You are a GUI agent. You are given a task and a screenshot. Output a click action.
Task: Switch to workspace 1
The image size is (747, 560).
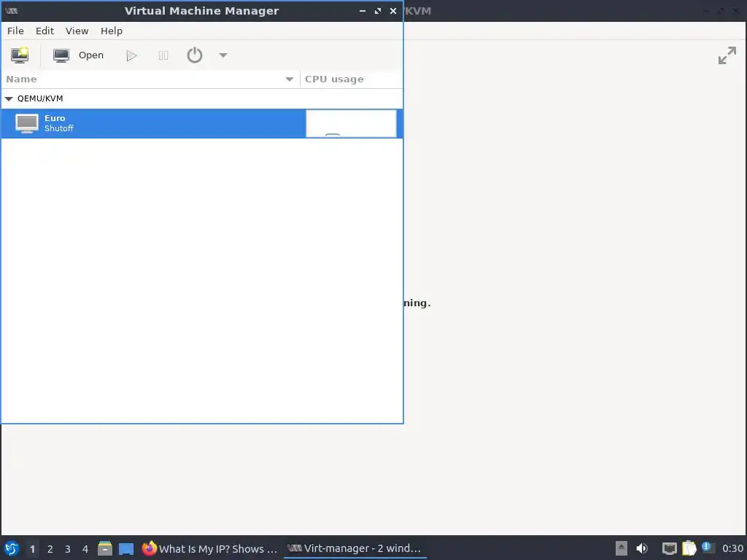click(x=32, y=549)
